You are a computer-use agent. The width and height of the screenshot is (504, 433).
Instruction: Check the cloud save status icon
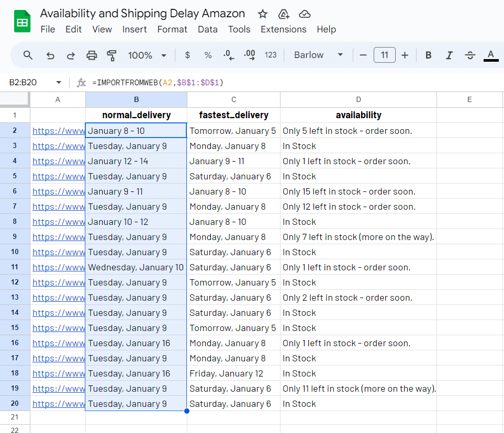click(x=304, y=14)
